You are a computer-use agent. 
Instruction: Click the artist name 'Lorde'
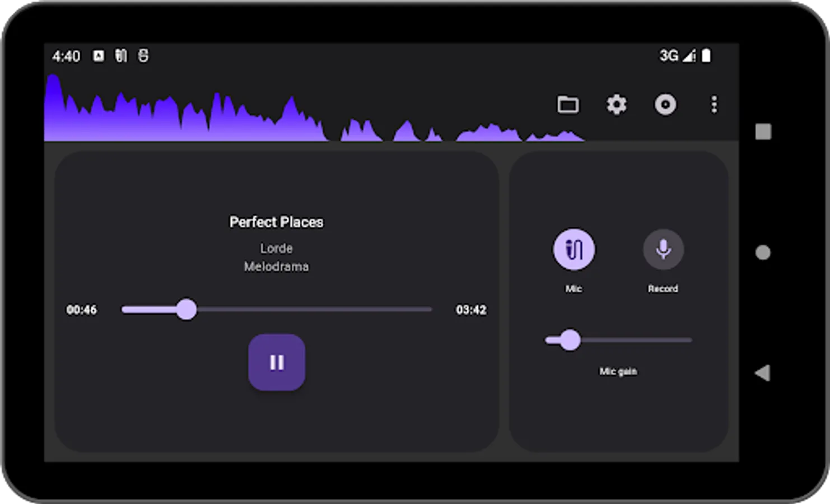[276, 248]
